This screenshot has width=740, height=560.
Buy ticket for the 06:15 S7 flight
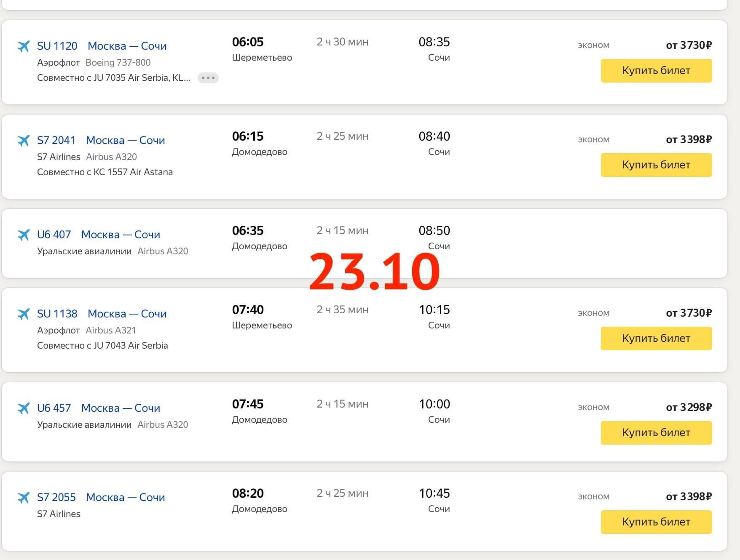click(x=656, y=165)
